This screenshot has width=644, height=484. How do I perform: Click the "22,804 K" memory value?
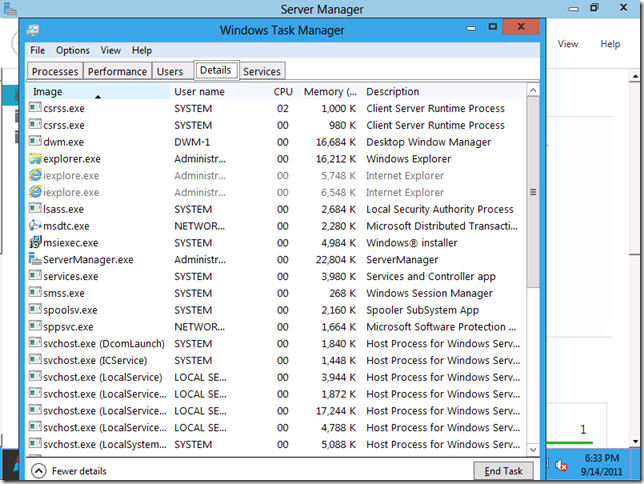(336, 259)
